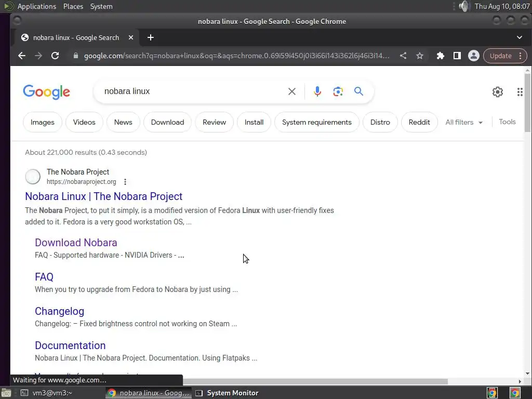Click into the Google search field
Screen dimensions: 532x399
(x=193, y=91)
